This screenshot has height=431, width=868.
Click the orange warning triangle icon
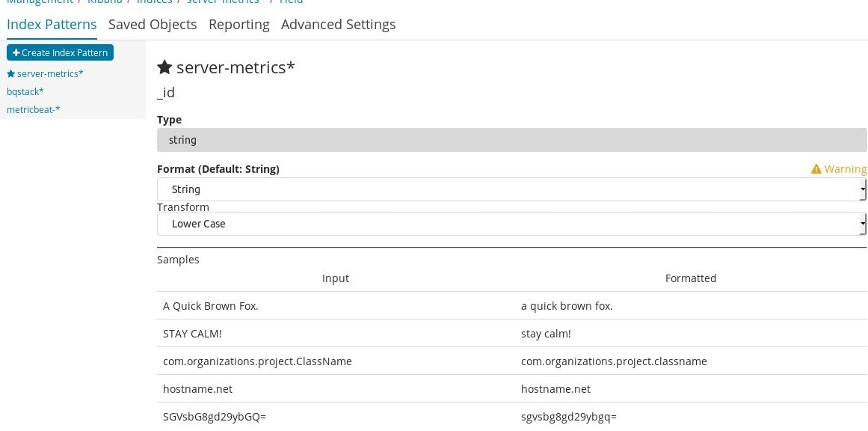pyautogui.click(x=816, y=169)
